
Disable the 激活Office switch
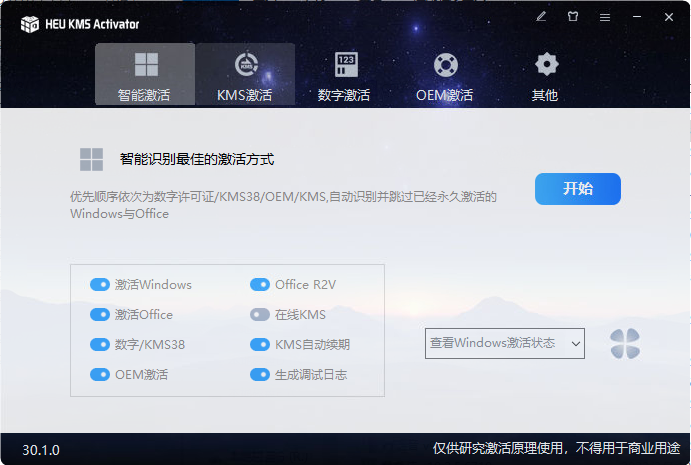tap(100, 315)
